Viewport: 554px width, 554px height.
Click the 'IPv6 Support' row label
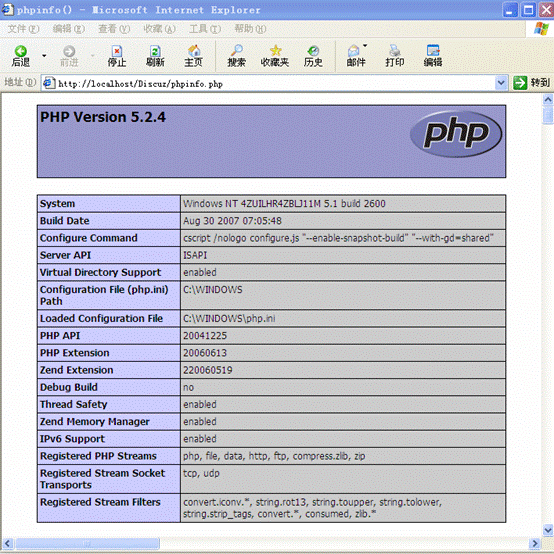[72, 439]
